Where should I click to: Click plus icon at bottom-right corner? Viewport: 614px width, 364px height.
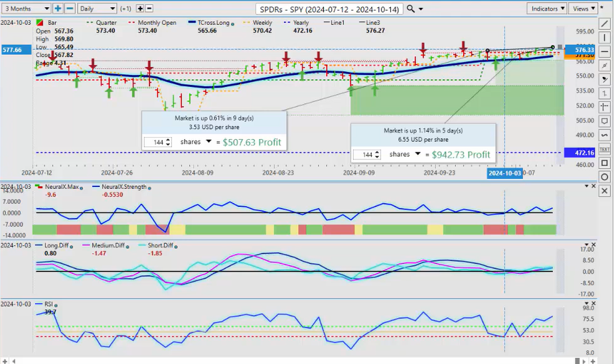click(x=593, y=361)
